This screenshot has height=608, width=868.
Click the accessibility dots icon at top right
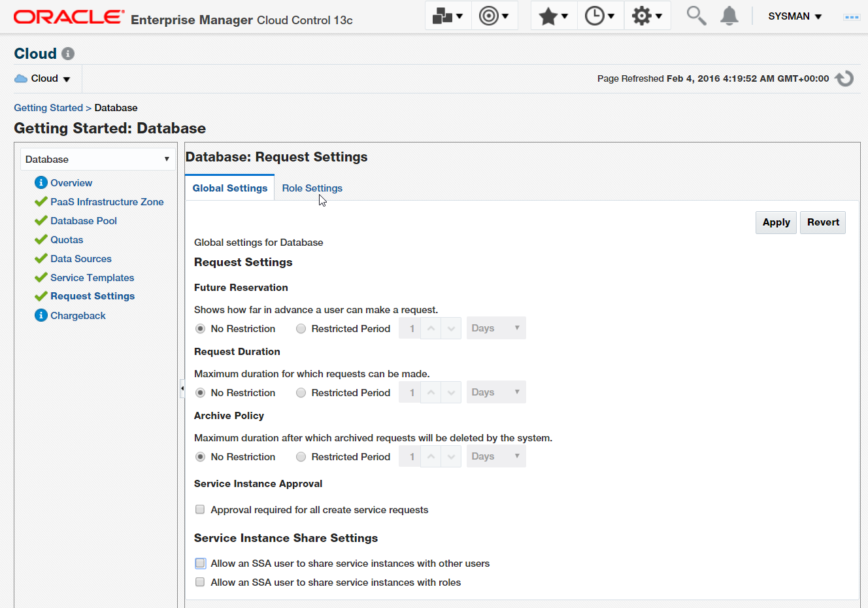(x=851, y=17)
